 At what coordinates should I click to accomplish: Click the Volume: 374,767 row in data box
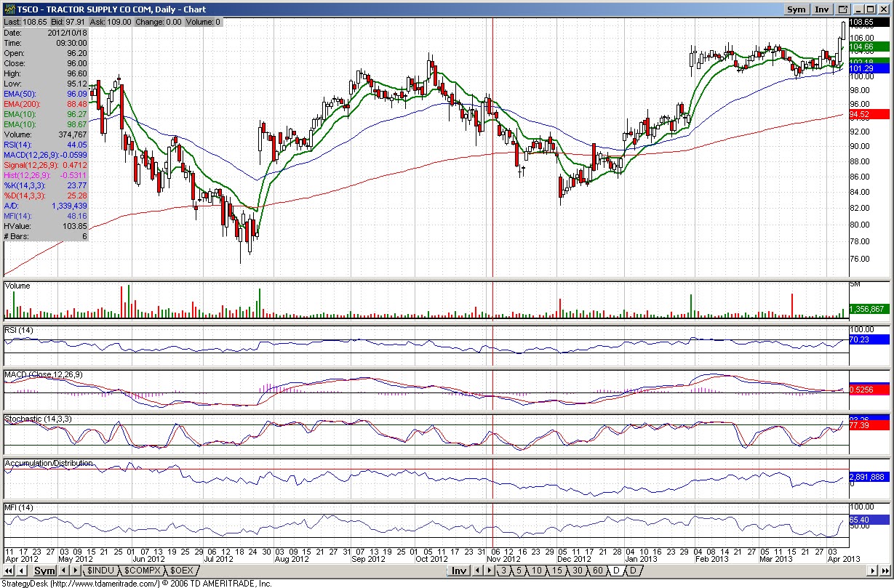46,134
